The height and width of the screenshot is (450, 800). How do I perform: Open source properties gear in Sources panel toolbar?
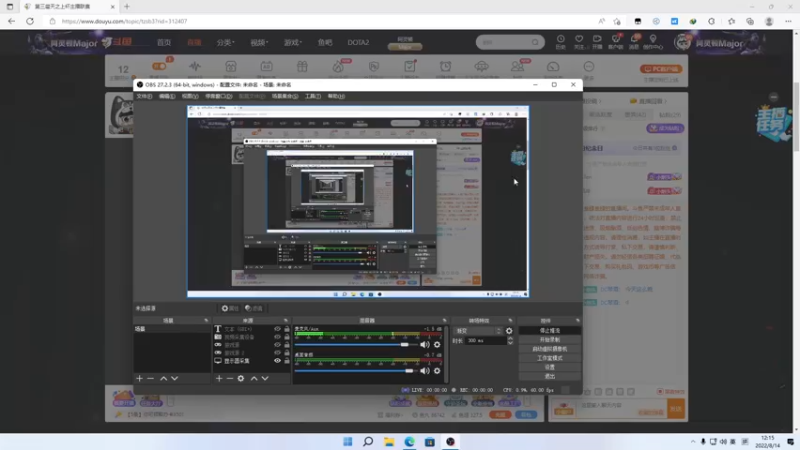pos(241,379)
